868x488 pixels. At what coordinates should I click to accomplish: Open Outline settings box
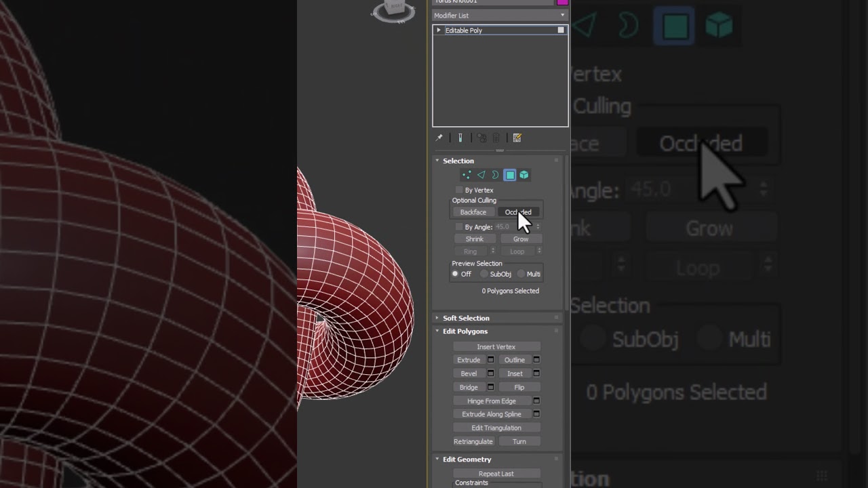coord(536,360)
